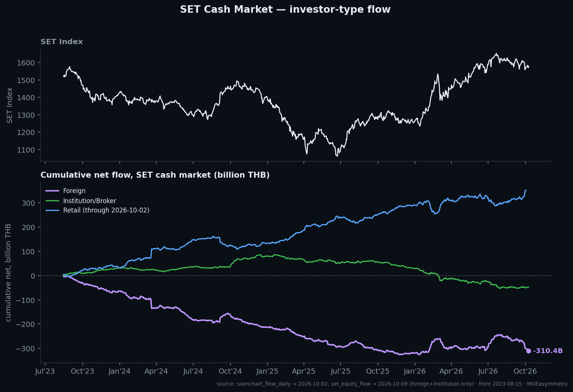The width and height of the screenshot is (573, 392).
Task: Click the purple Foreign legend line swatch
Action: pos(52,191)
